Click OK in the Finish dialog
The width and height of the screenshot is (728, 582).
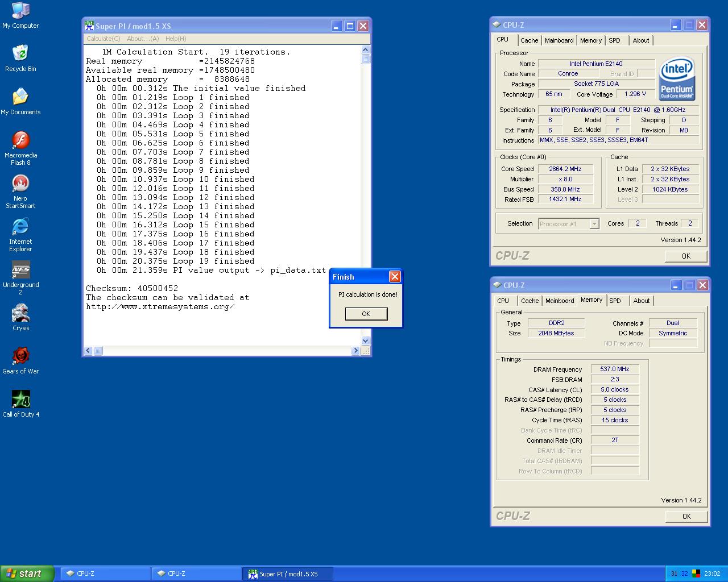coord(366,314)
